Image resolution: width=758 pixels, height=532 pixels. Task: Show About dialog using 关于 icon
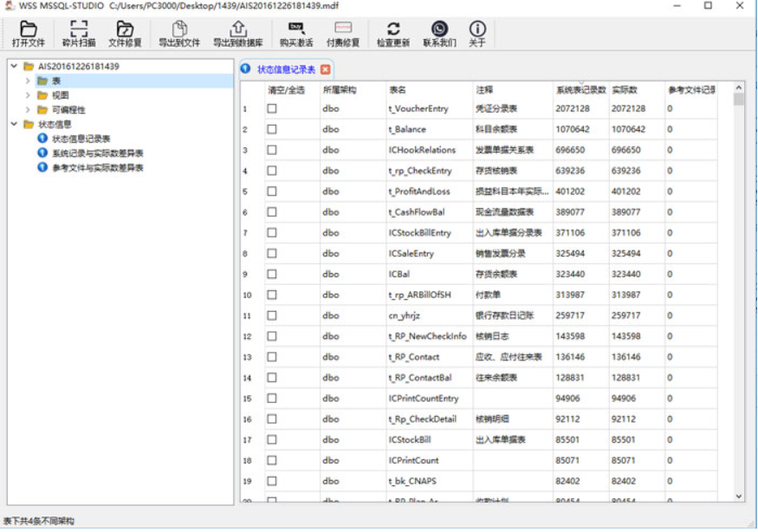477,33
